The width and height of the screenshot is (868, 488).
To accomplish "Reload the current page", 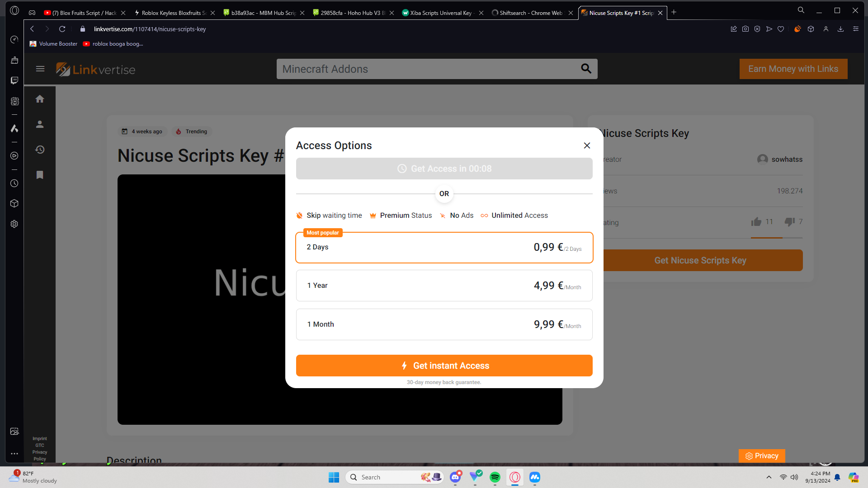I will click(x=62, y=29).
